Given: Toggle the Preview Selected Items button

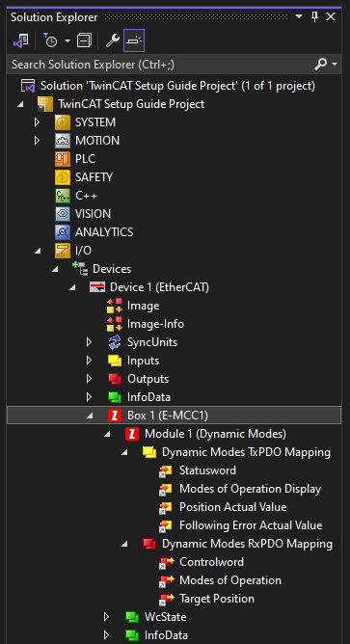Looking at the screenshot, I should [134, 41].
